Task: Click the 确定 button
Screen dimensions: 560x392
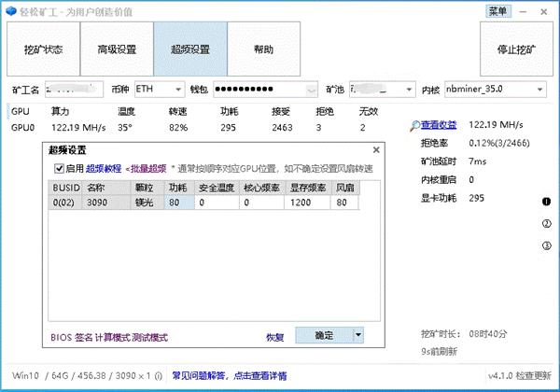Action: 324,335
